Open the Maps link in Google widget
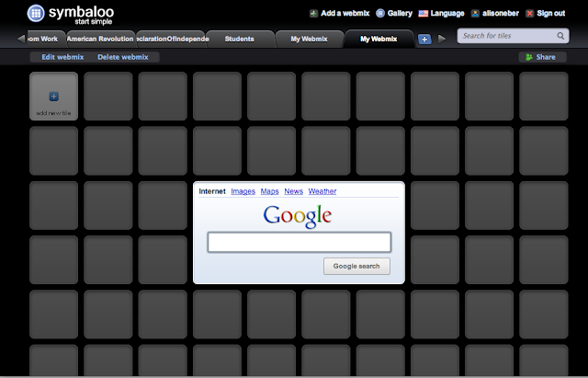588x378 pixels. (269, 191)
